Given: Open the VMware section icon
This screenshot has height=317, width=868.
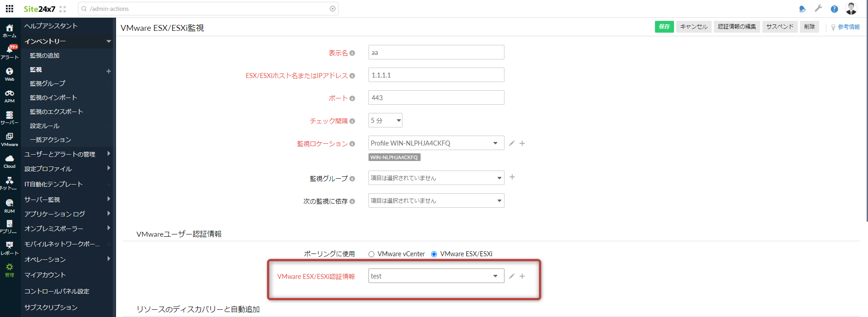Looking at the screenshot, I should coord(10,140).
